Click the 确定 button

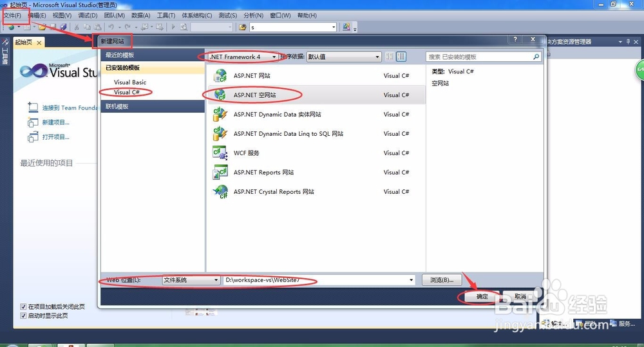pos(482,297)
